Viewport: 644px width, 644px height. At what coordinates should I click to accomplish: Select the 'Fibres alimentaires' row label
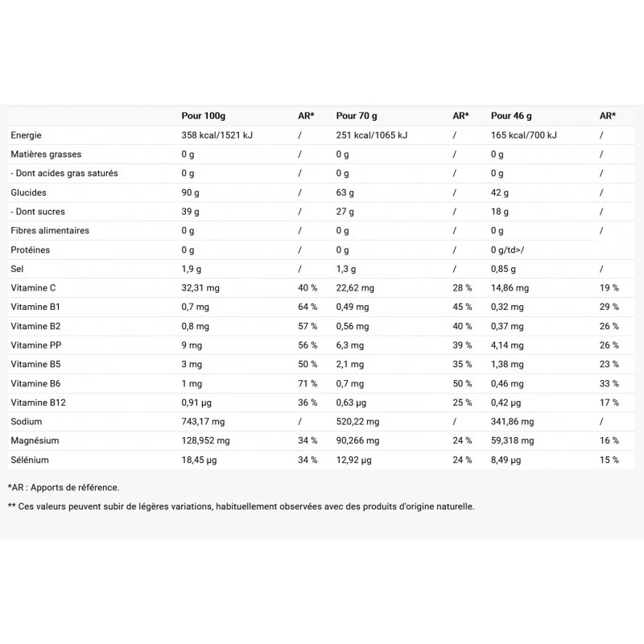tap(50, 231)
